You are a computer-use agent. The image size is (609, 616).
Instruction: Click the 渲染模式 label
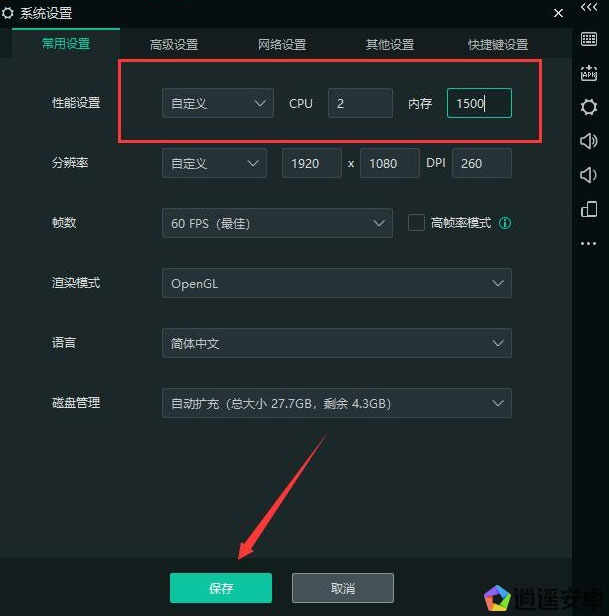76,283
